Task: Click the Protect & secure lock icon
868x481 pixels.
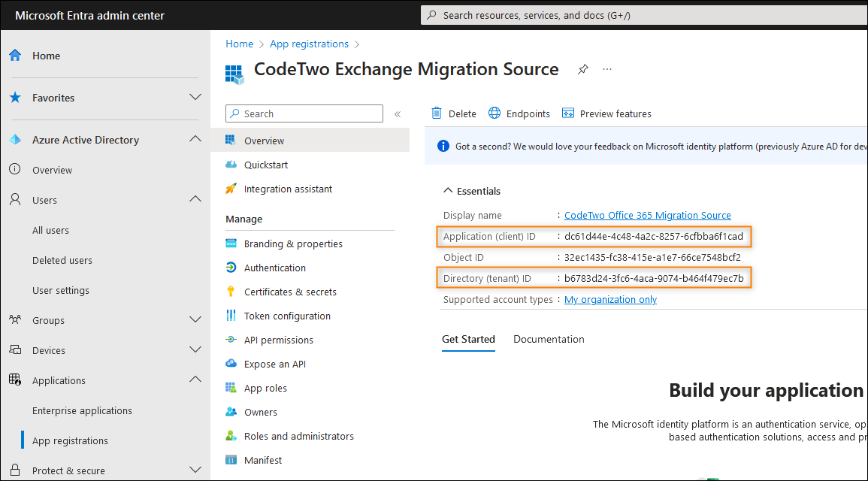Action: 15,470
